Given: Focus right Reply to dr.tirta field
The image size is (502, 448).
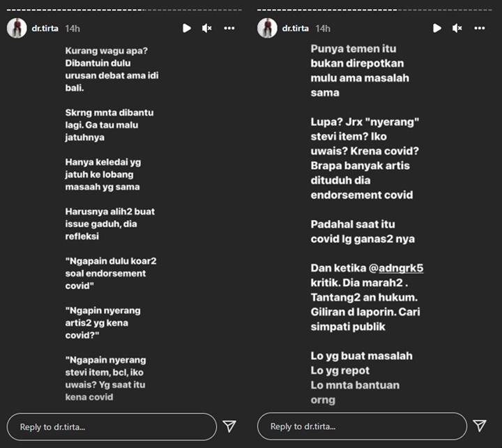Looking at the screenshot, I should pyautogui.click(x=362, y=426).
